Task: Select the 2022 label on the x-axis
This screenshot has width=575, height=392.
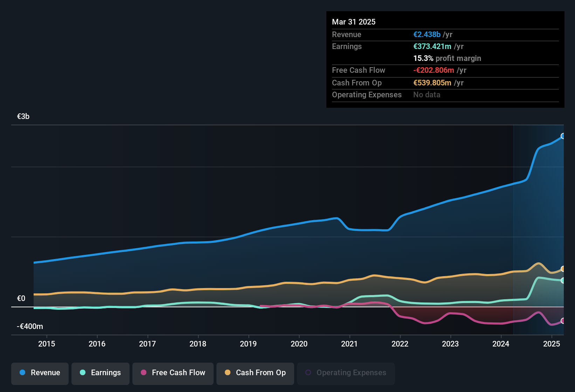Action: pos(400,344)
